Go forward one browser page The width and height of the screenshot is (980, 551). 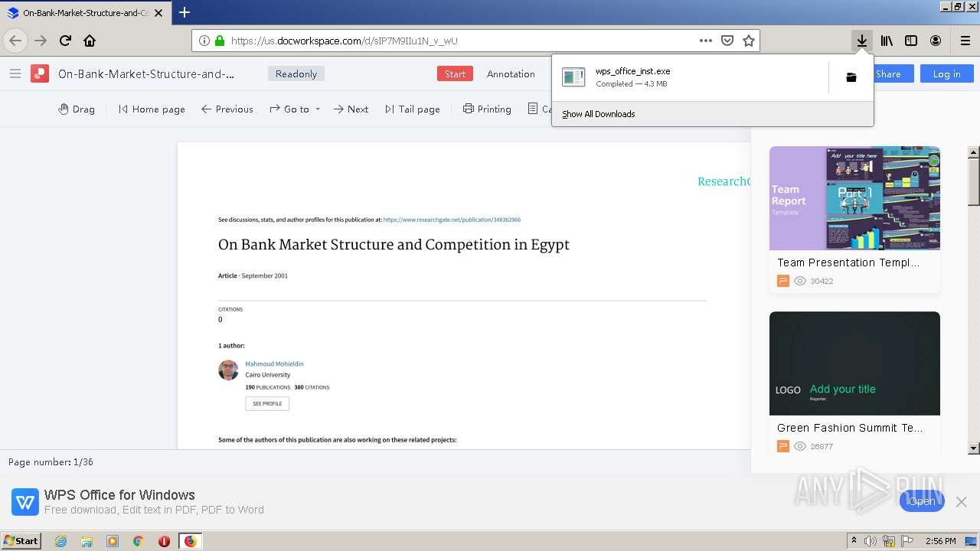[x=41, y=41]
